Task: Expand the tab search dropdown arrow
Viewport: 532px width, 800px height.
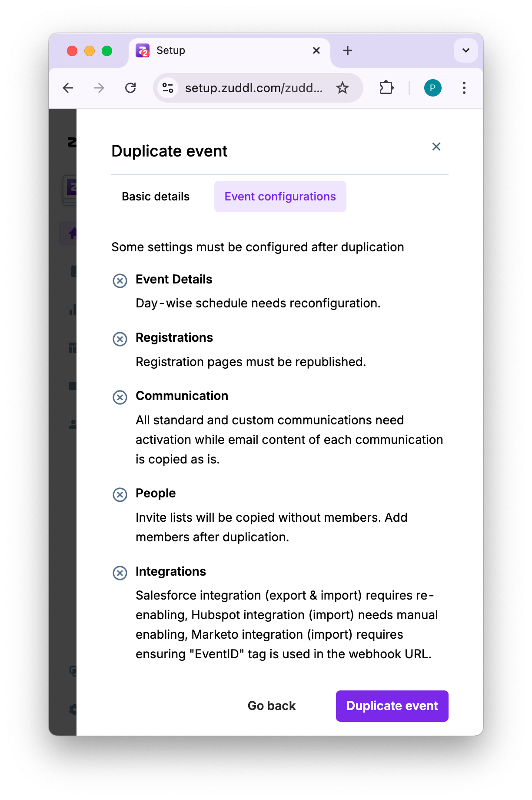Action: (x=465, y=51)
